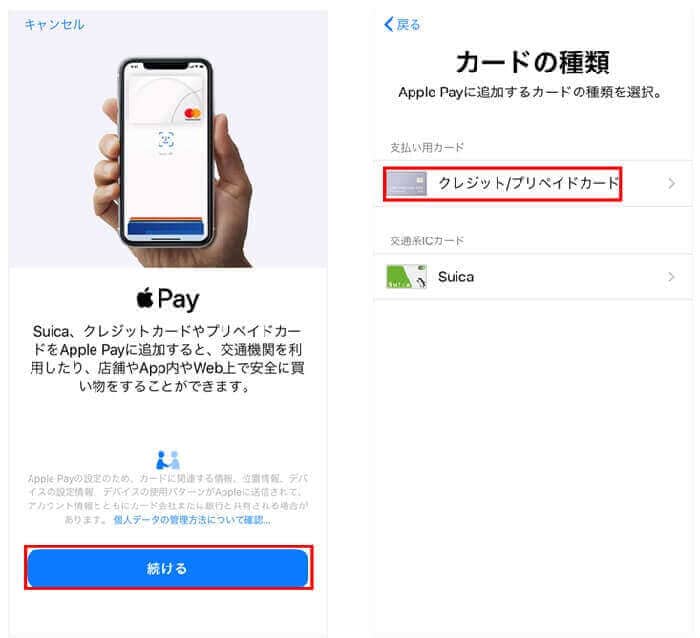
Task: Click the privacy handshake icon
Action: [x=168, y=459]
